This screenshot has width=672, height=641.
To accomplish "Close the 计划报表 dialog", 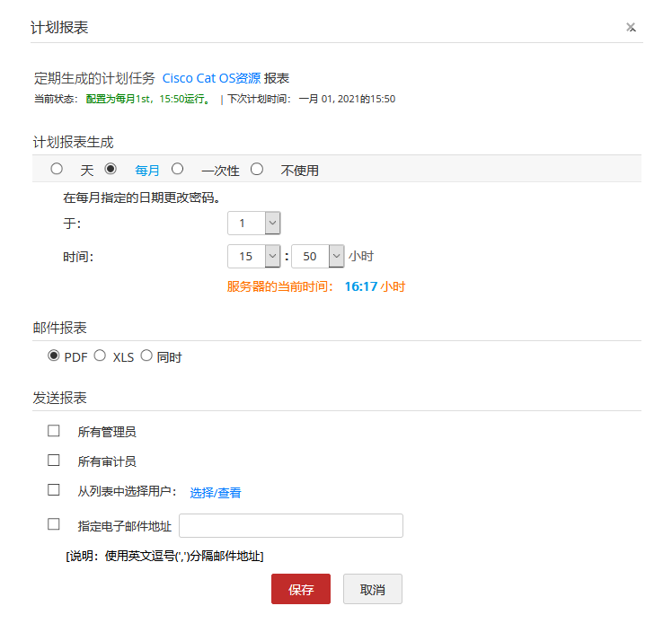I will (x=631, y=28).
